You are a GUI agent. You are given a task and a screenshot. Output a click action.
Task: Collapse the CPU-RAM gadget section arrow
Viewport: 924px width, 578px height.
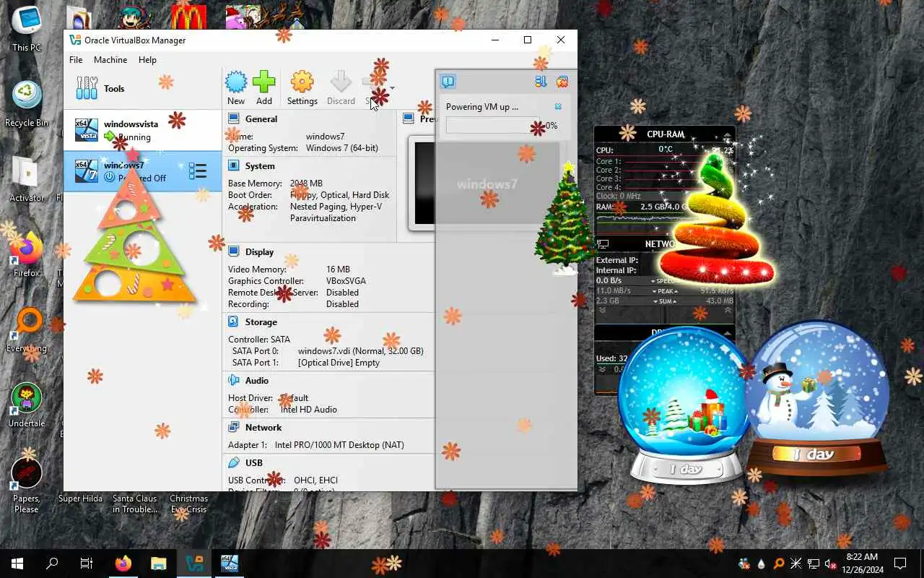pyautogui.click(x=728, y=134)
